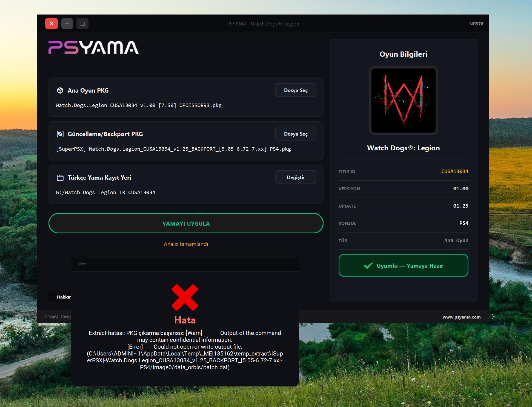The width and height of the screenshot is (532, 407).
Task: Click the Türkçe Yama Kayıt Yeri heading
Action: 99,178
